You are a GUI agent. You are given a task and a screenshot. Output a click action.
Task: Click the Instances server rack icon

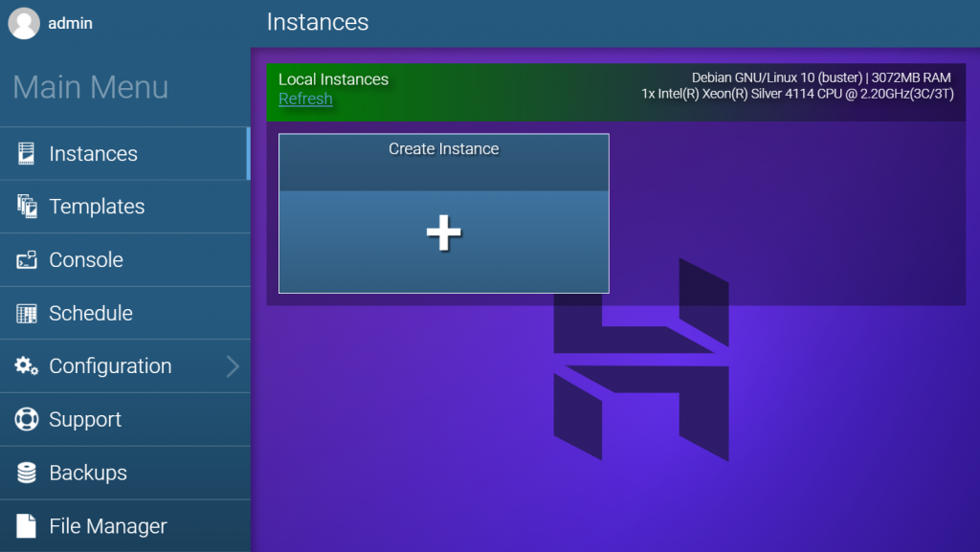tap(26, 154)
